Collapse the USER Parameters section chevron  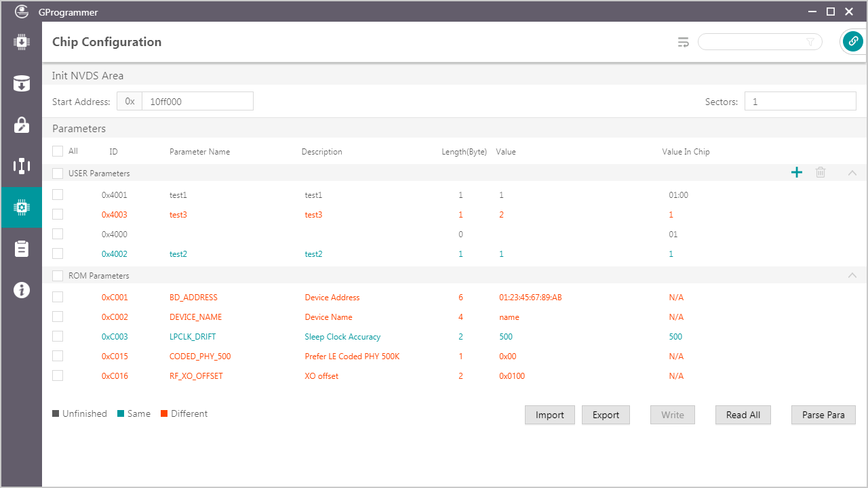click(852, 173)
